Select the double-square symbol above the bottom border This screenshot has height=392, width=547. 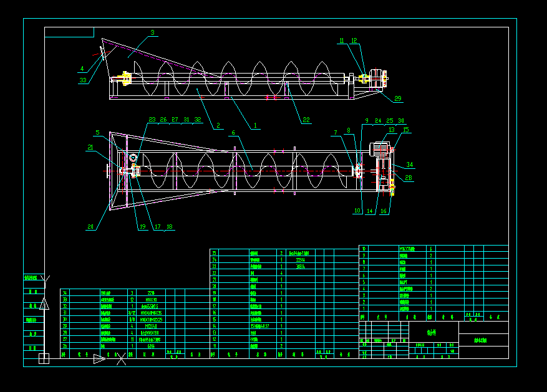click(44, 358)
